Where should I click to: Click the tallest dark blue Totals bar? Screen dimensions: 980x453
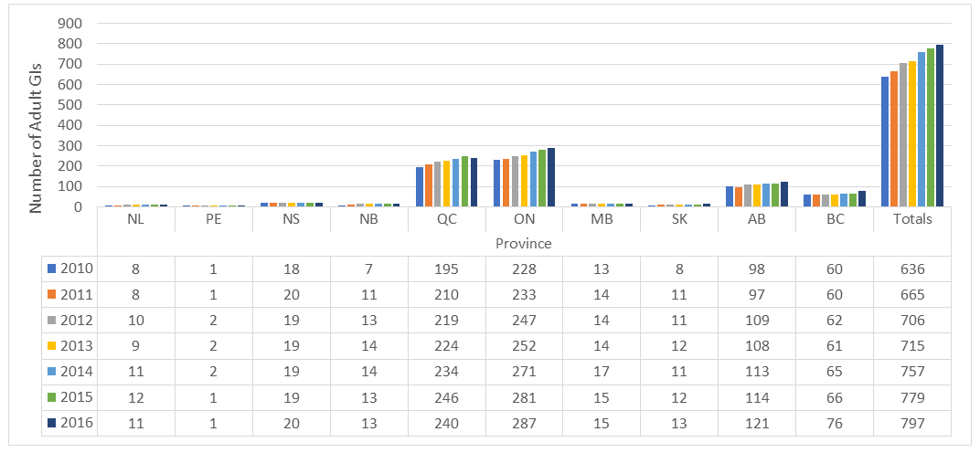pos(940,126)
